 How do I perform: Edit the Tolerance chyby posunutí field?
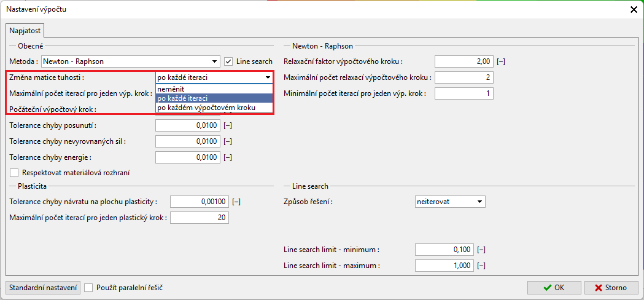click(187, 125)
